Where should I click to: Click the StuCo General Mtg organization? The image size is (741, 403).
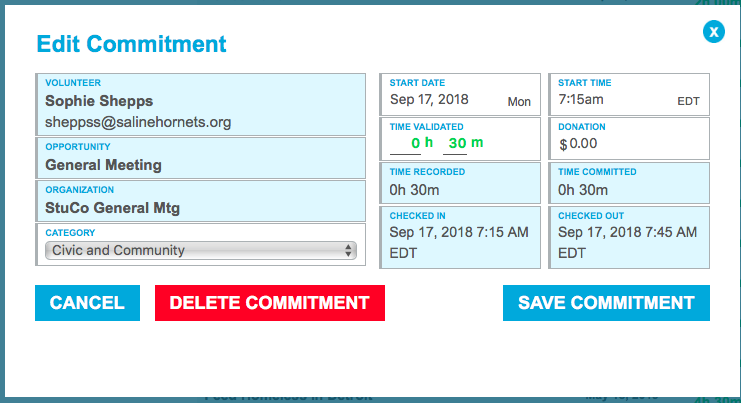click(111, 208)
